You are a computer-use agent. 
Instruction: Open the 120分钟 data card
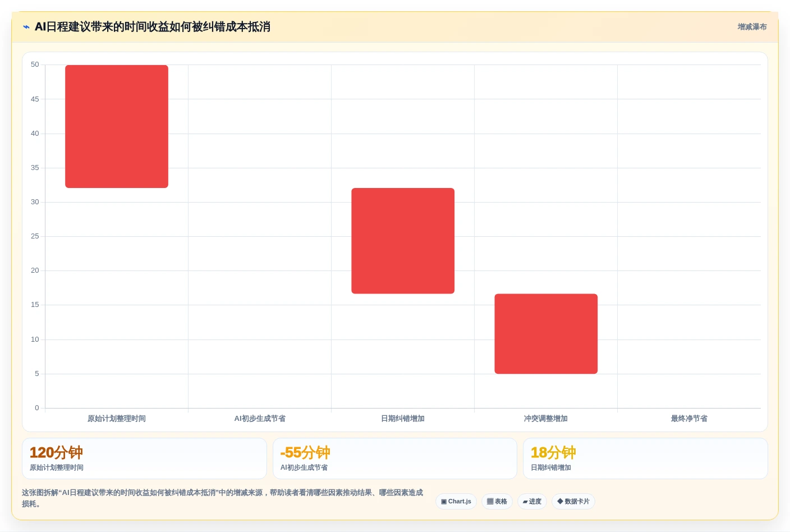[x=144, y=458]
